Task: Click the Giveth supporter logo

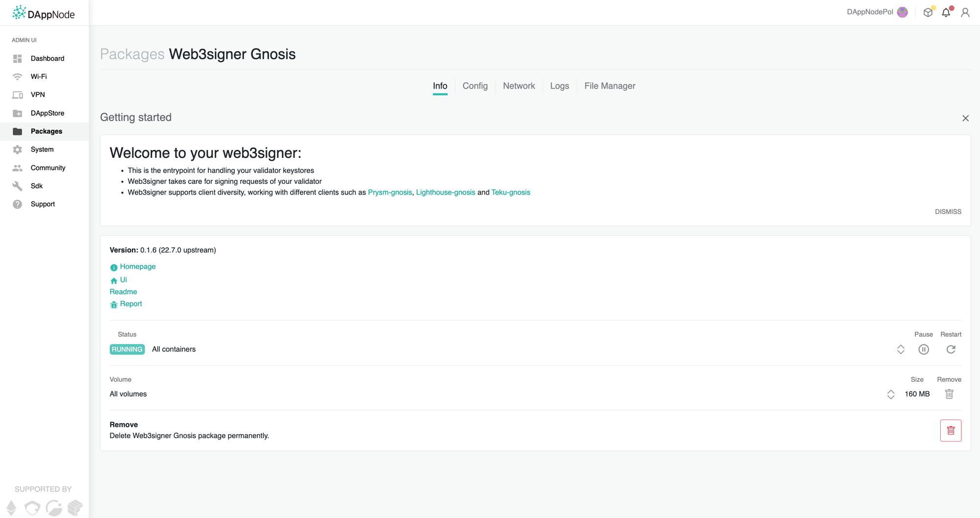Action: [x=54, y=508]
